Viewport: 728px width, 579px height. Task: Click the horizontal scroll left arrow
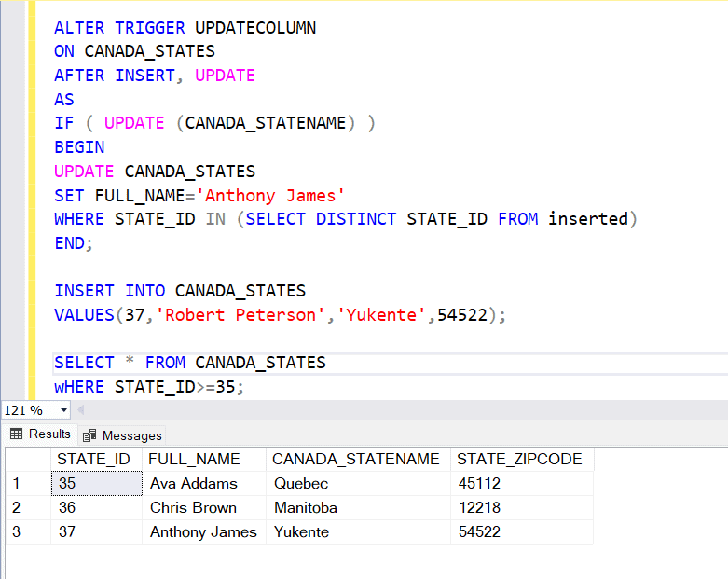81,410
